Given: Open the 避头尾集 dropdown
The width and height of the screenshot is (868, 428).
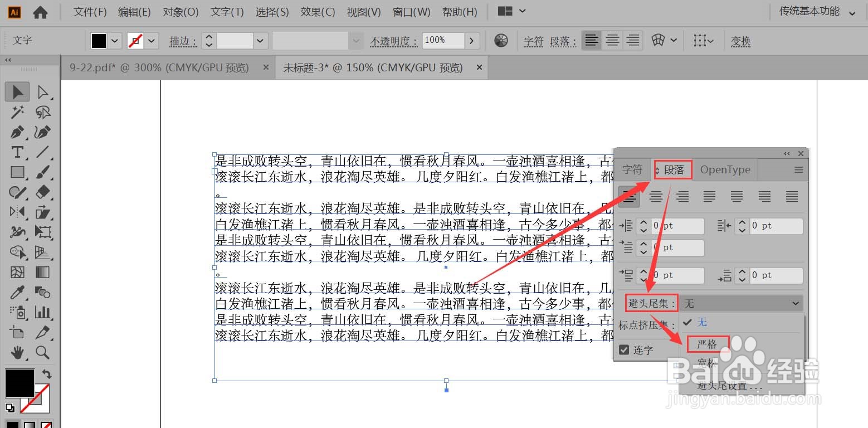Looking at the screenshot, I should pyautogui.click(x=741, y=303).
